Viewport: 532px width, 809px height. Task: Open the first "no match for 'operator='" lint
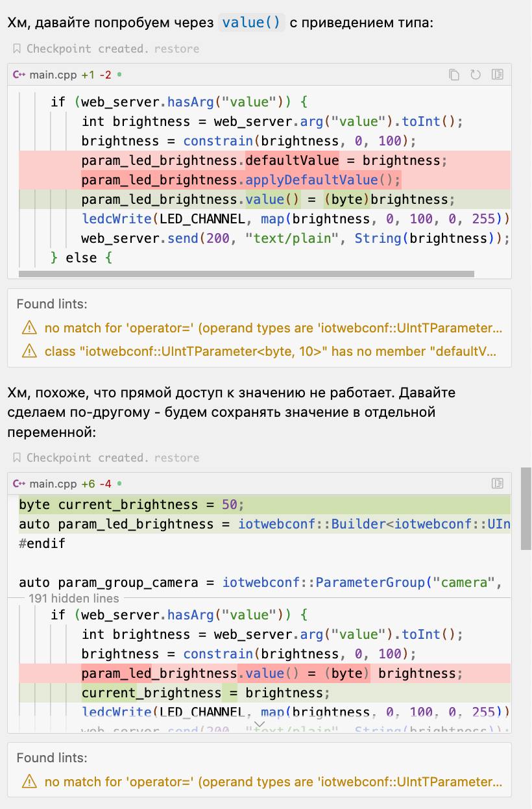tap(272, 328)
